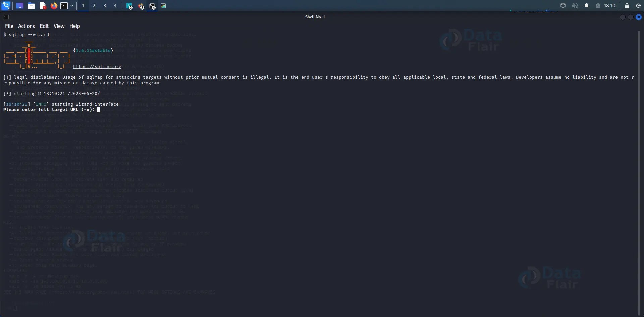Open the File menu
The width and height of the screenshot is (644, 317).
point(9,26)
